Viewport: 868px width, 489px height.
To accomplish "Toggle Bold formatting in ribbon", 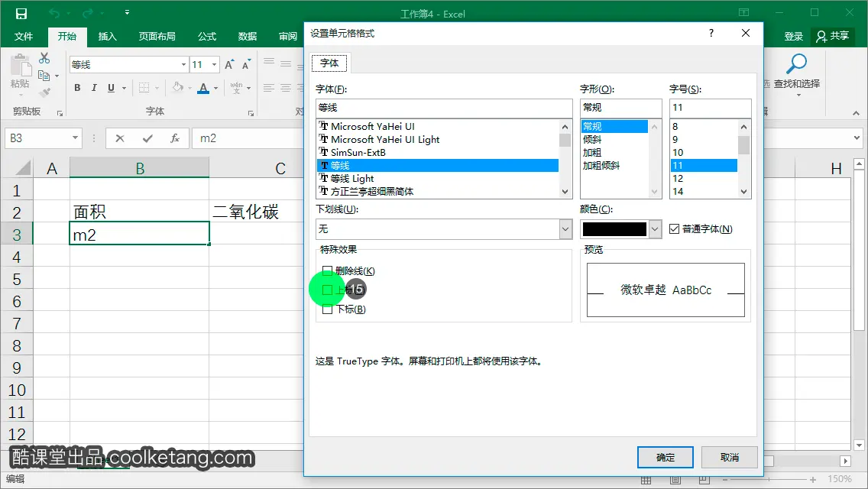I will click(77, 88).
